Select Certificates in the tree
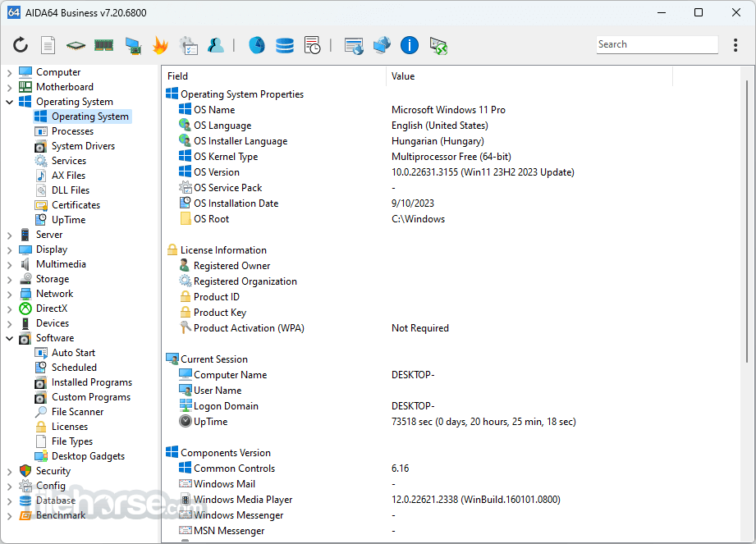This screenshot has height=544, width=756. tap(76, 205)
